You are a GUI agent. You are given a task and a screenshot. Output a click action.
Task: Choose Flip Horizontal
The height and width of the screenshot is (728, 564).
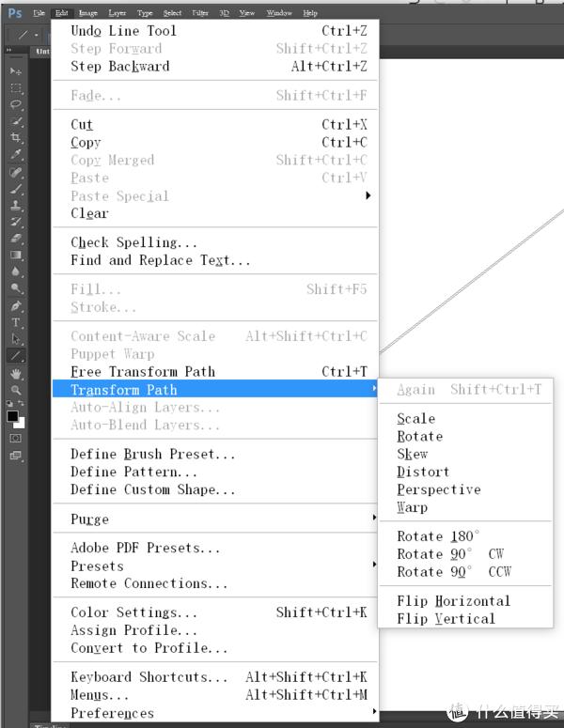(x=466, y=601)
